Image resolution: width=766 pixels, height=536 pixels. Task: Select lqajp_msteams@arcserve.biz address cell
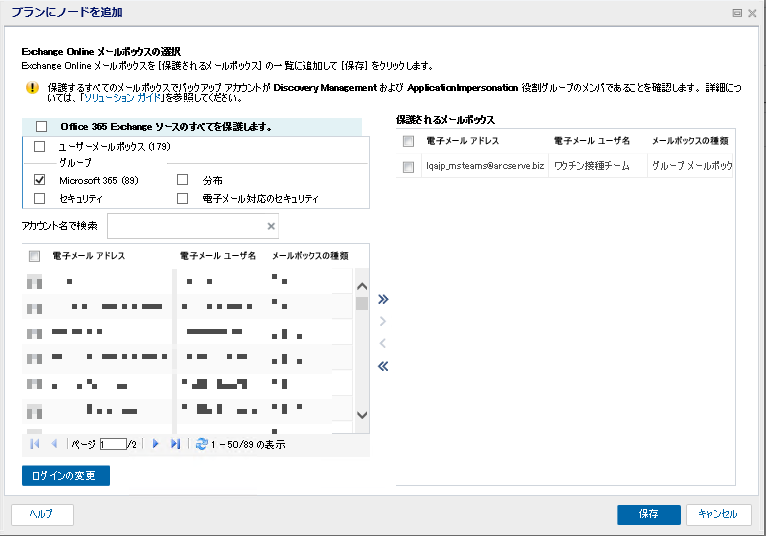click(x=485, y=166)
